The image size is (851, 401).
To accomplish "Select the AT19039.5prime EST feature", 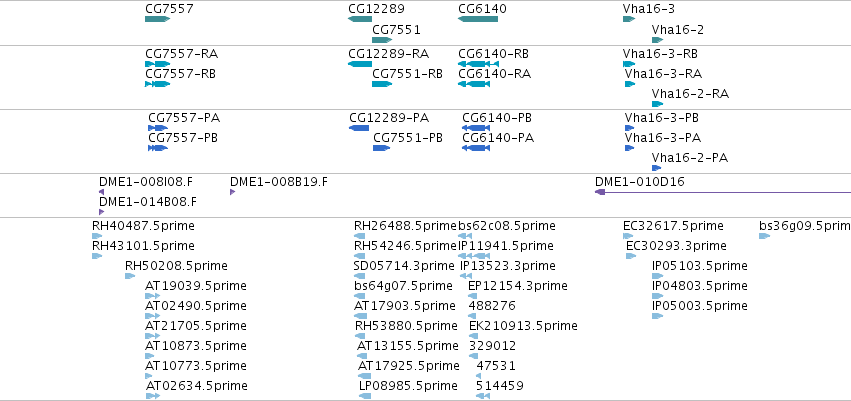I will pos(153,296).
